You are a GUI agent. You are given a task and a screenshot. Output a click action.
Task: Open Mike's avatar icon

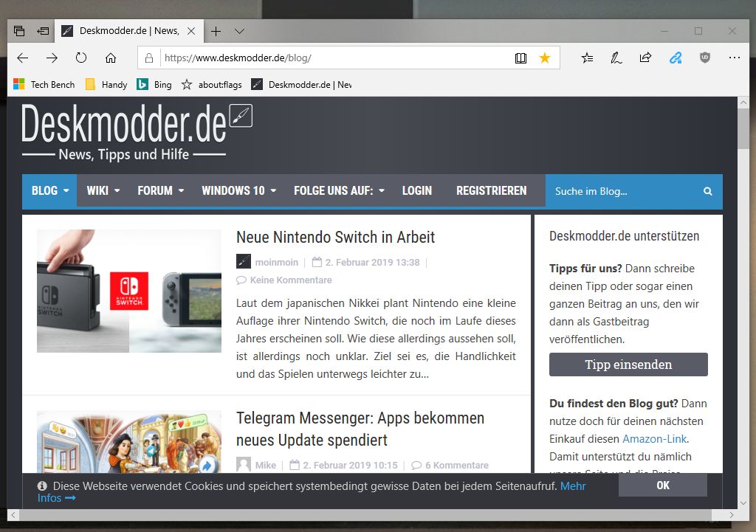point(244,465)
